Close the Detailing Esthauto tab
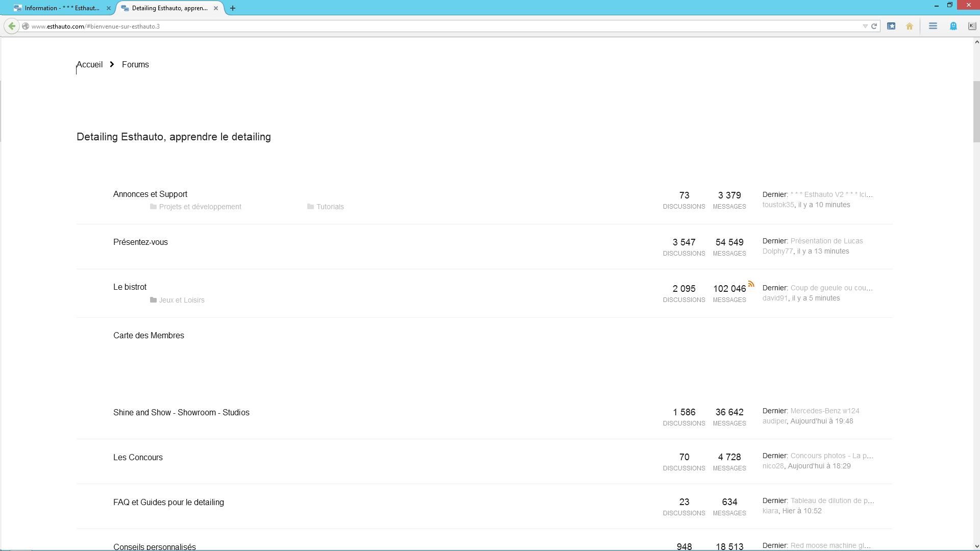Image resolution: width=980 pixels, height=551 pixels. [x=216, y=8]
